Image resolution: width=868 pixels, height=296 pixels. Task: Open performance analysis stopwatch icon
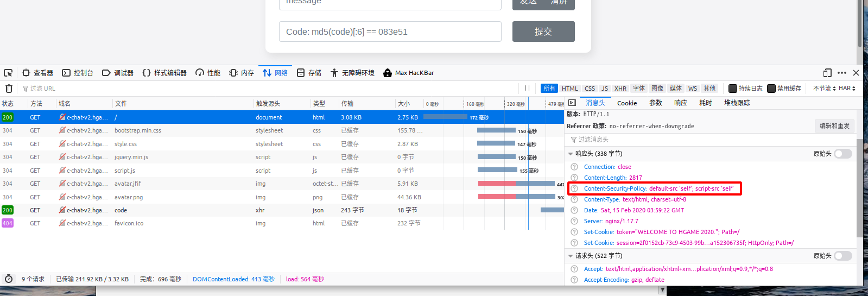click(9, 279)
